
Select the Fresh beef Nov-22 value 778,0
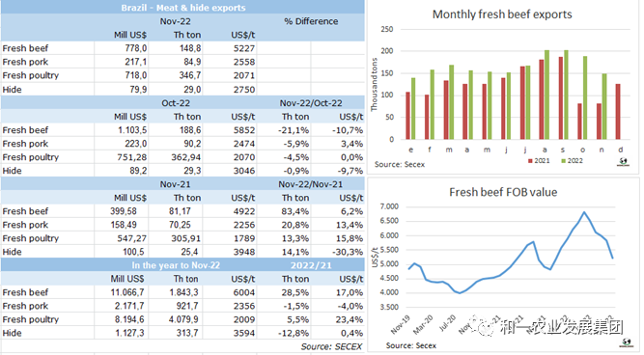pyautogui.click(x=136, y=48)
